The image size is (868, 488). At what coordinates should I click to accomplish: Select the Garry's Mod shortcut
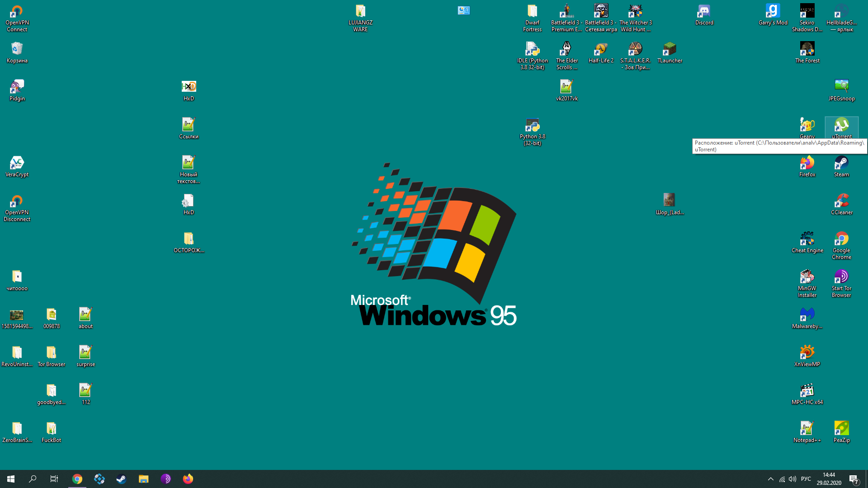click(x=773, y=14)
